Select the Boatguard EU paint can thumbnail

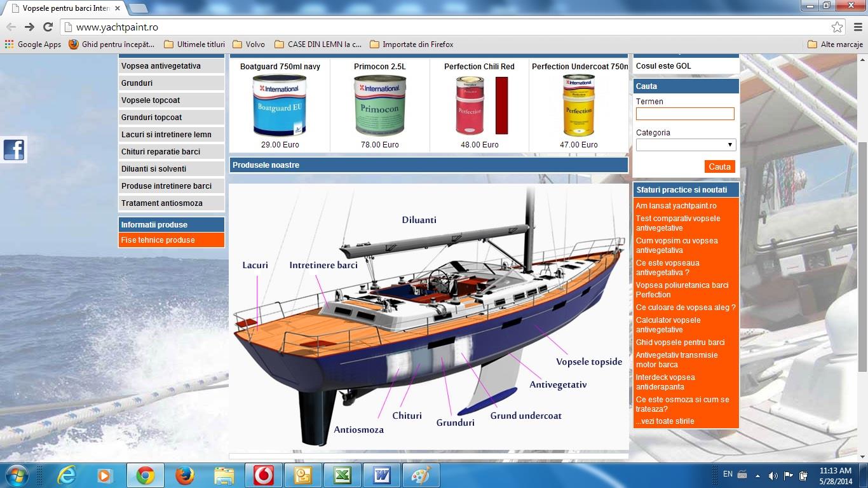(x=280, y=105)
